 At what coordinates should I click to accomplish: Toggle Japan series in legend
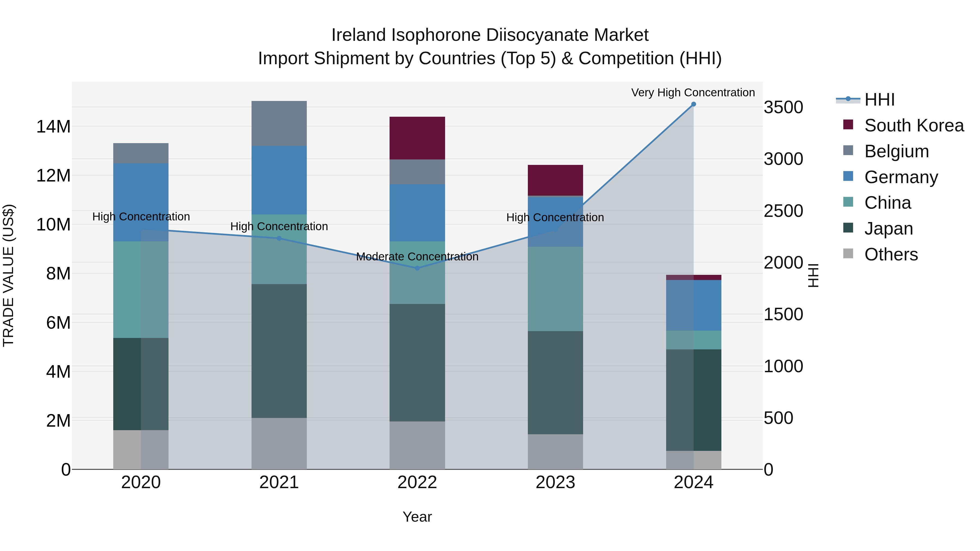click(878, 229)
